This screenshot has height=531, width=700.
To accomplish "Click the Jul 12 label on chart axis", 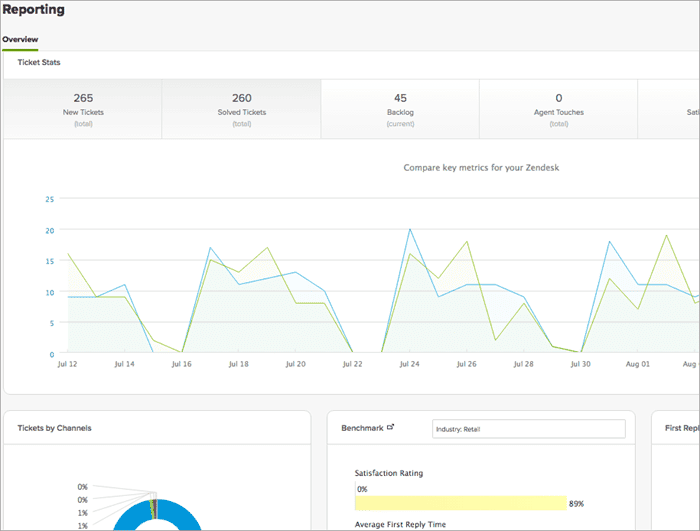I will click(68, 365).
